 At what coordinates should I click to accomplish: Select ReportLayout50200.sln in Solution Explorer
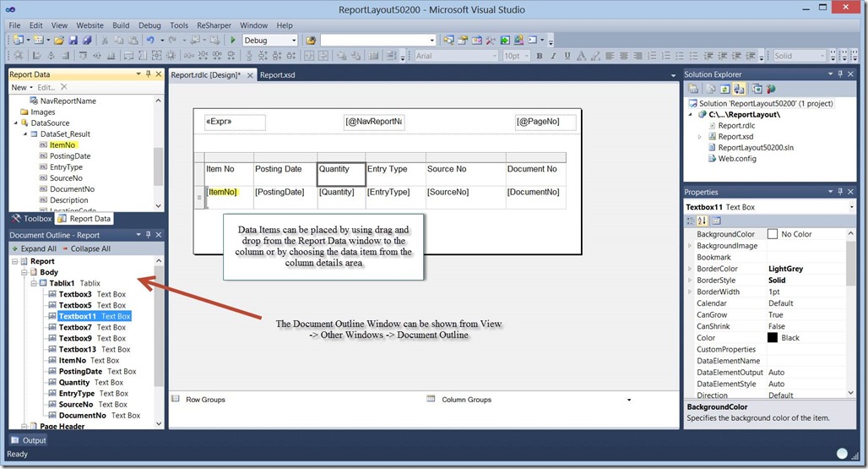pos(756,147)
